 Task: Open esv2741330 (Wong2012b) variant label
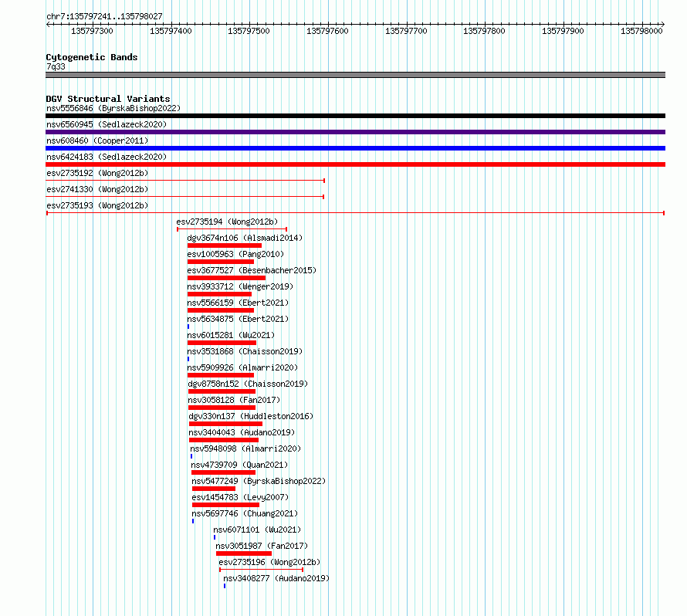pyautogui.click(x=97, y=189)
